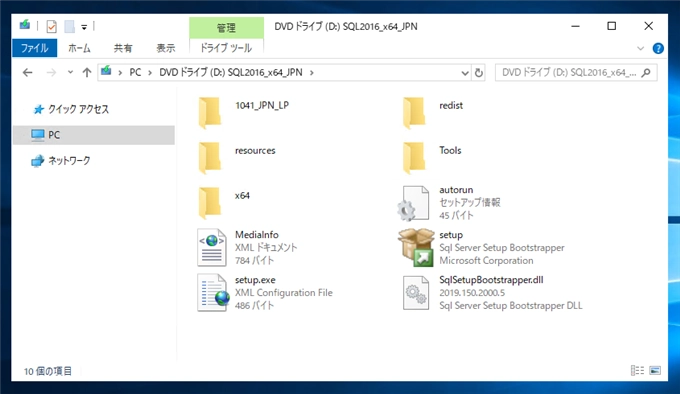Click the 1041_JPN_LP folder name

(x=262, y=105)
